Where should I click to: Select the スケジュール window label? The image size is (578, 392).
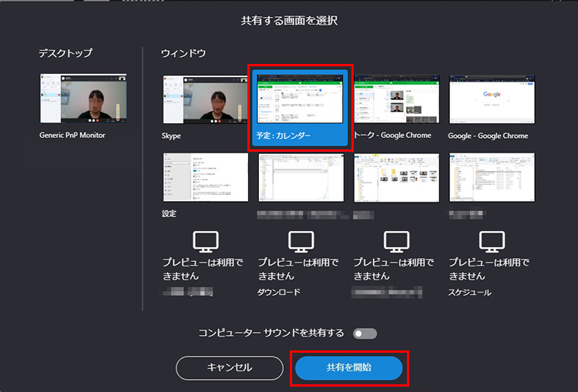(x=469, y=293)
